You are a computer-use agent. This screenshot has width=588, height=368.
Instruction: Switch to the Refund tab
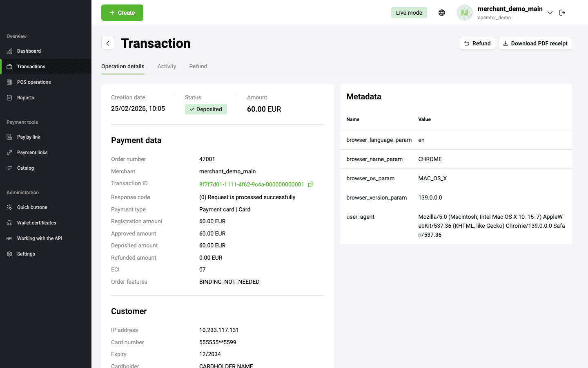[198, 66]
